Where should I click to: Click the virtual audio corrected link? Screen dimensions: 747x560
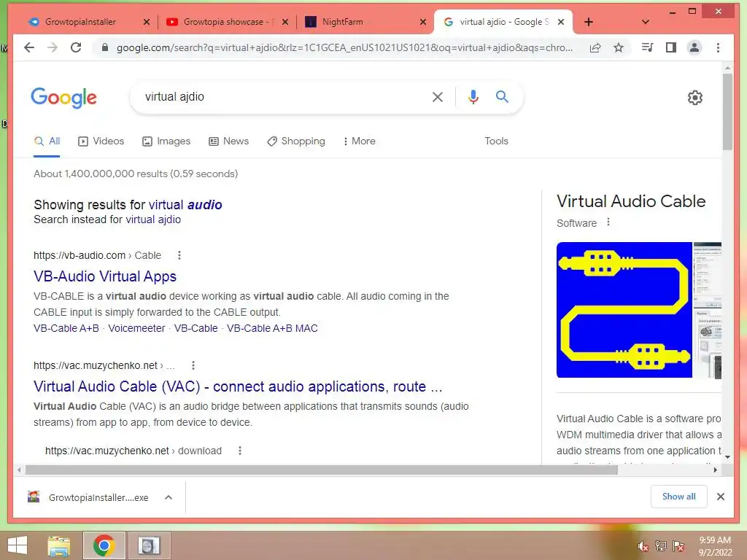185,205
